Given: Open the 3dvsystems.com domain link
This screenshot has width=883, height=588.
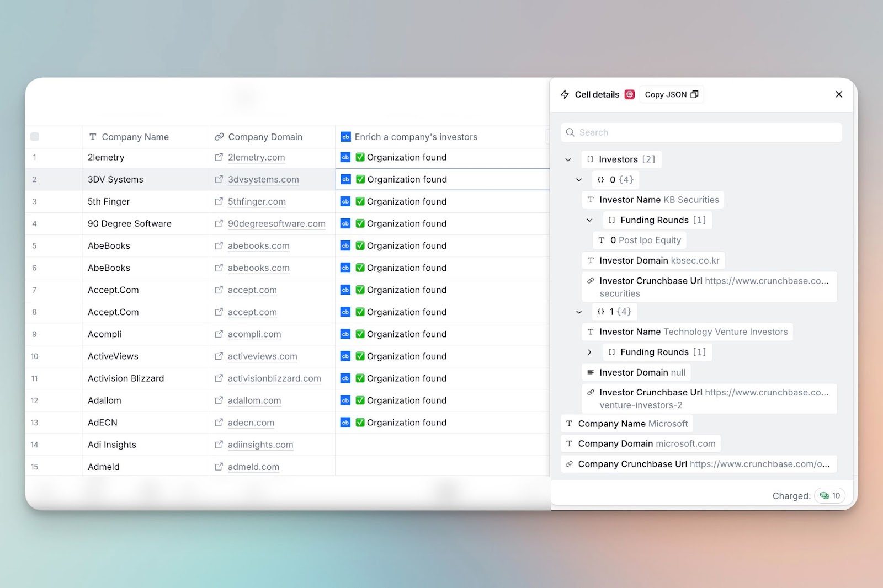Looking at the screenshot, I should [263, 179].
